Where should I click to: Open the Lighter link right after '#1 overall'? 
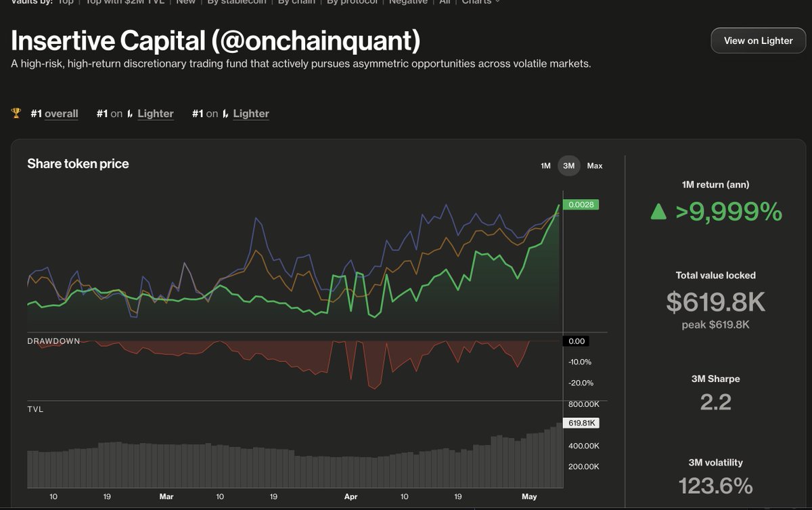[x=156, y=114]
